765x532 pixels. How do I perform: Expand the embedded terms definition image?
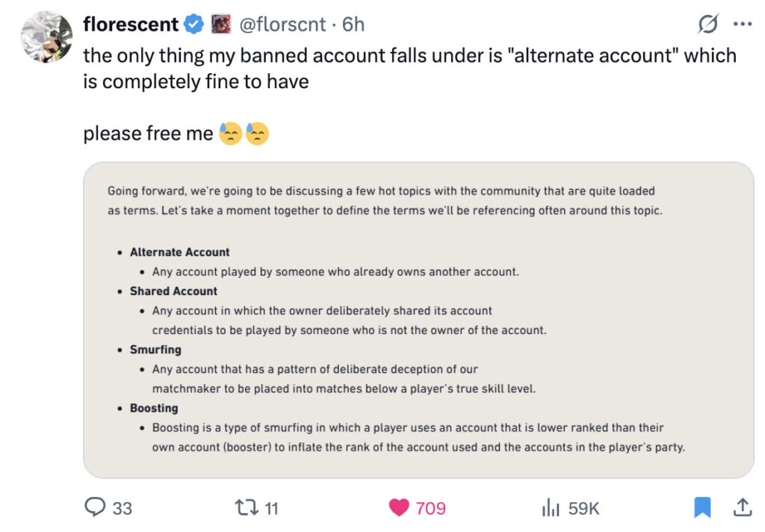[418, 318]
